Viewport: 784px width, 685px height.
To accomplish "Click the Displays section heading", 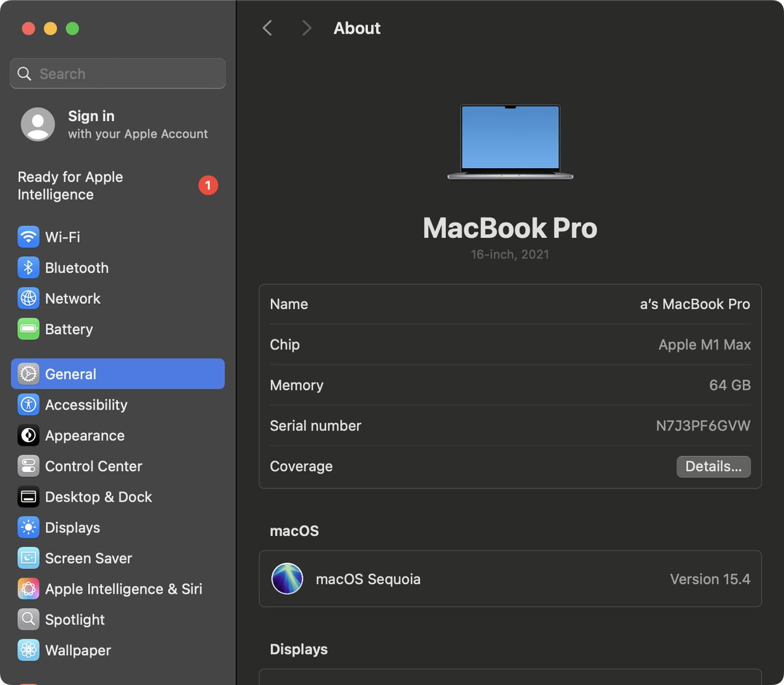I will tap(299, 649).
